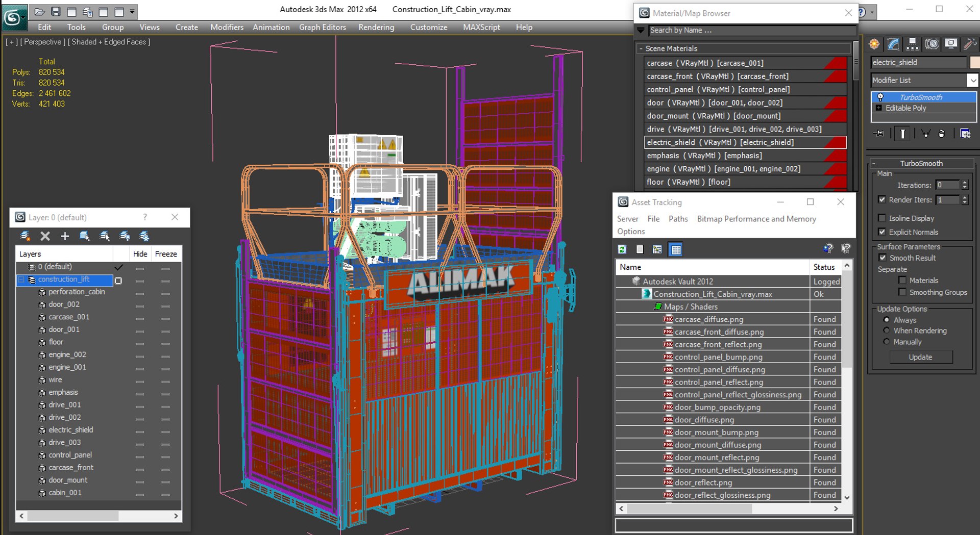Click Asset Tracking tree view icon
Viewport: 980px width, 535px height.
pyautogui.click(x=657, y=249)
